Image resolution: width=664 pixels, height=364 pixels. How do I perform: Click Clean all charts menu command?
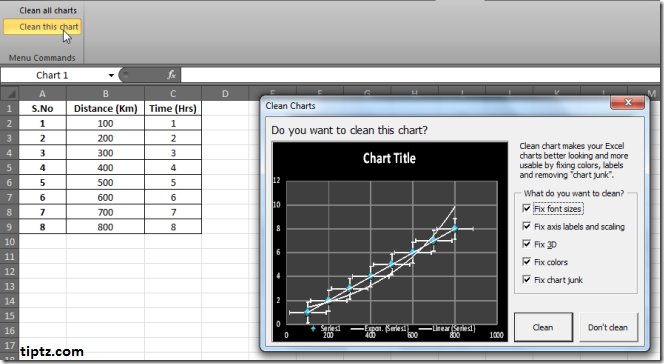[48, 11]
